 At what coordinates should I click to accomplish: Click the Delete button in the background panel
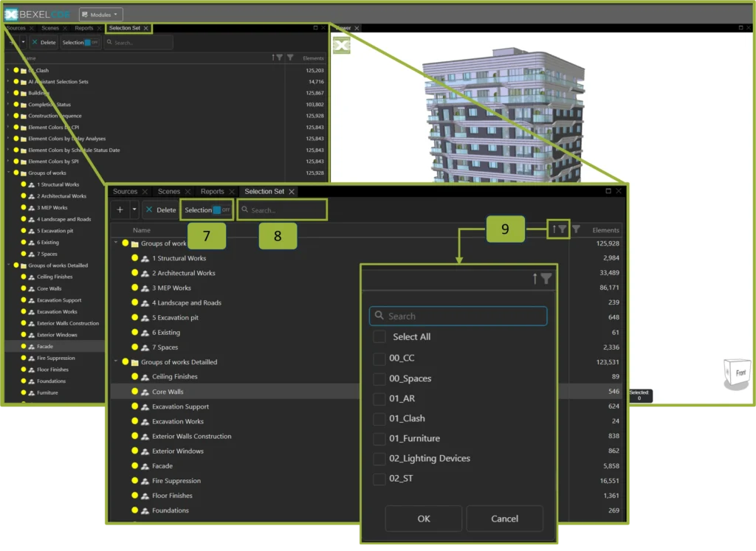(x=44, y=42)
